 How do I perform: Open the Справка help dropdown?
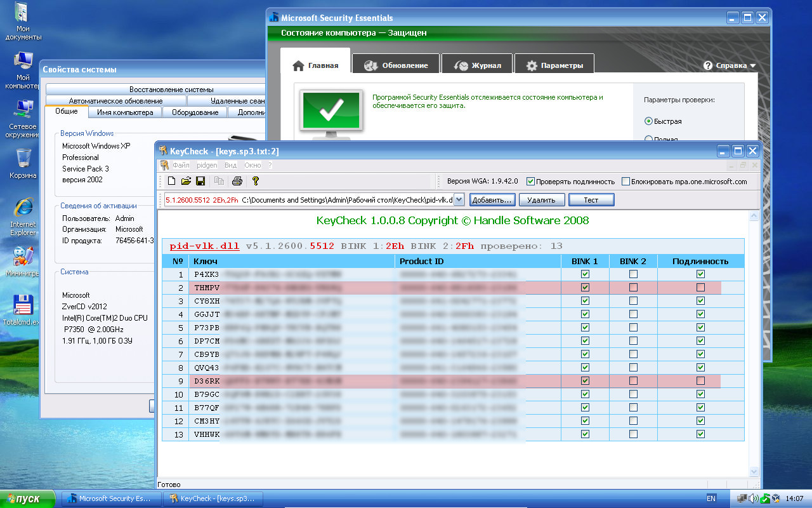pos(730,65)
